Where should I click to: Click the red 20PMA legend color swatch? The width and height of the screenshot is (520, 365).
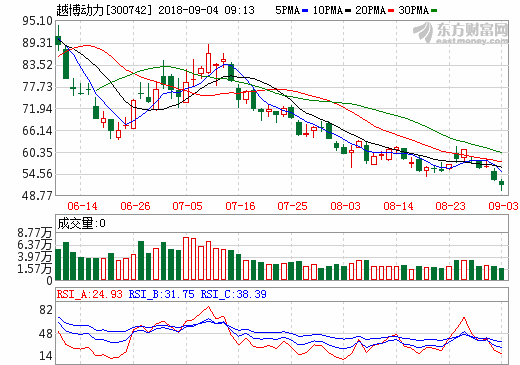coord(391,11)
